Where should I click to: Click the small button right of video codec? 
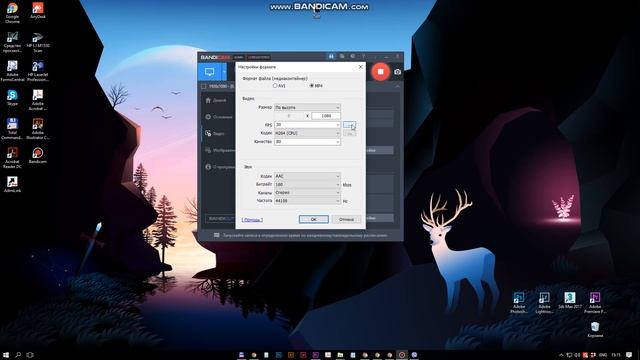tap(349, 133)
